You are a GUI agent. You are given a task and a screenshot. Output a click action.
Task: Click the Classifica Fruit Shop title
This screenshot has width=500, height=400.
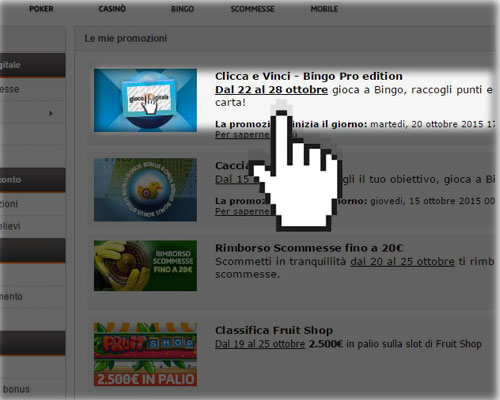274,330
